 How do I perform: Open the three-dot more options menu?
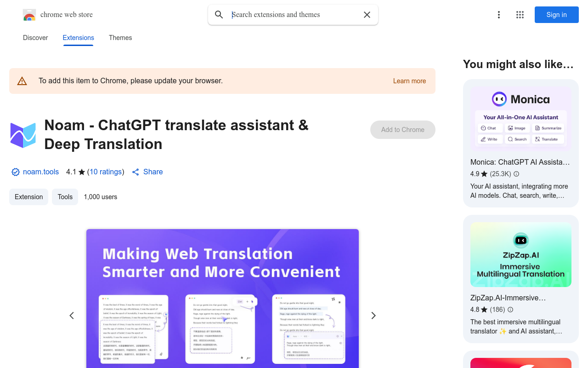(499, 15)
